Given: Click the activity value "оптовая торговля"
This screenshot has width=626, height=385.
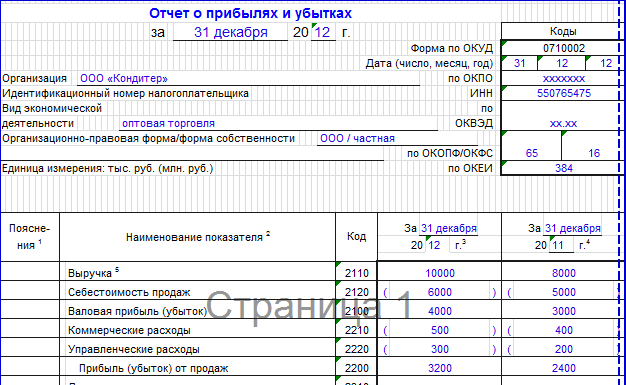Looking at the screenshot, I should (168, 123).
